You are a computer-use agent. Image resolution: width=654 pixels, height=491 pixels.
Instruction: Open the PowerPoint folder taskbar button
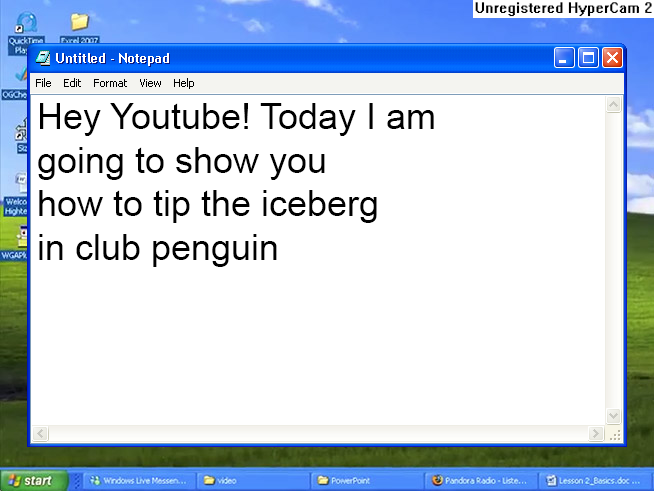(367, 481)
